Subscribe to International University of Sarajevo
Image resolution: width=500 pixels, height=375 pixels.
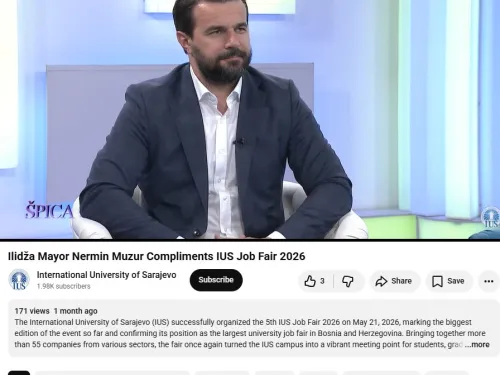tap(216, 280)
